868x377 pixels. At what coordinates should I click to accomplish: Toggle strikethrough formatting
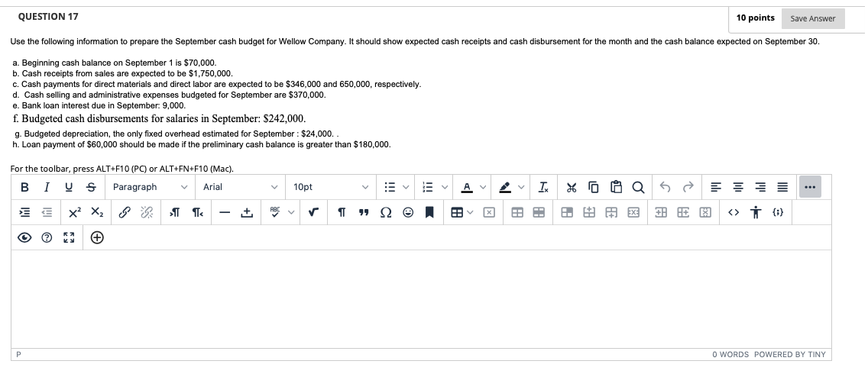pyautogui.click(x=92, y=188)
